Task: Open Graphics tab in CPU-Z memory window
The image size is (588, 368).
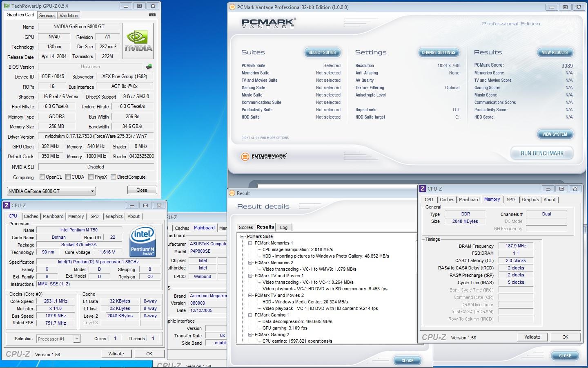Action: point(530,200)
